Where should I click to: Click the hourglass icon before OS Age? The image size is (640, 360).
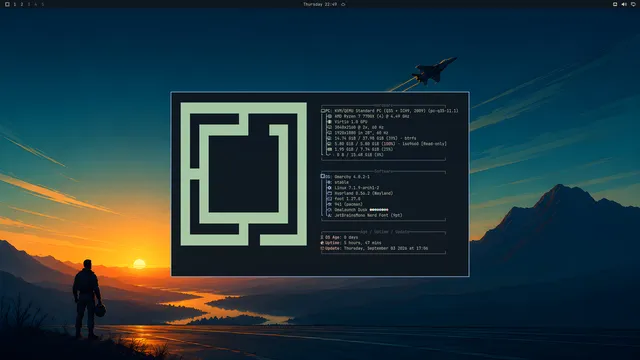tap(322, 237)
